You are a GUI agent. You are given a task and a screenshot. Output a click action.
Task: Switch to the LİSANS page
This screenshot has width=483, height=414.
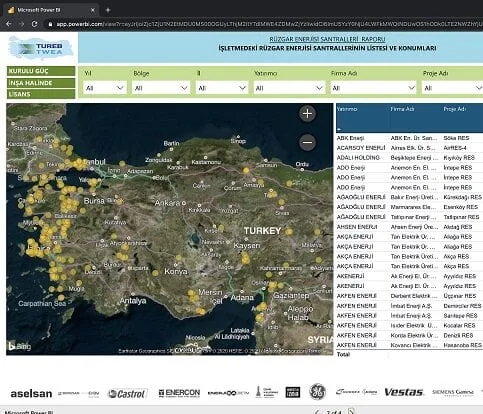pos(41,94)
